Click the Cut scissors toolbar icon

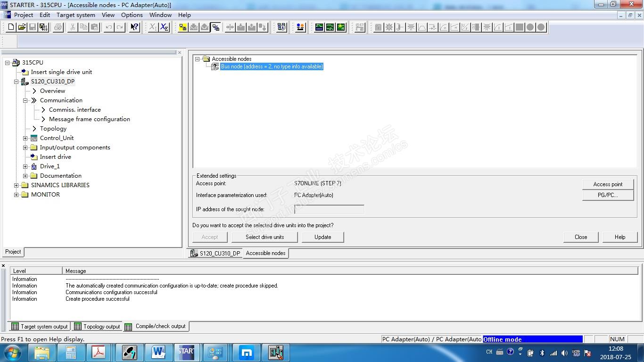pos(73,27)
